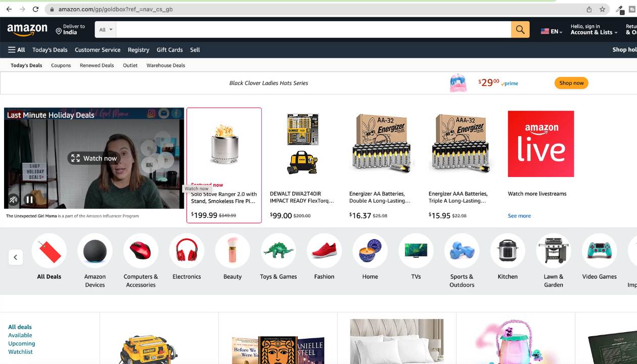Switch to the Renewed Deals tab
Viewport: 637px width, 364px height.
[97, 65]
